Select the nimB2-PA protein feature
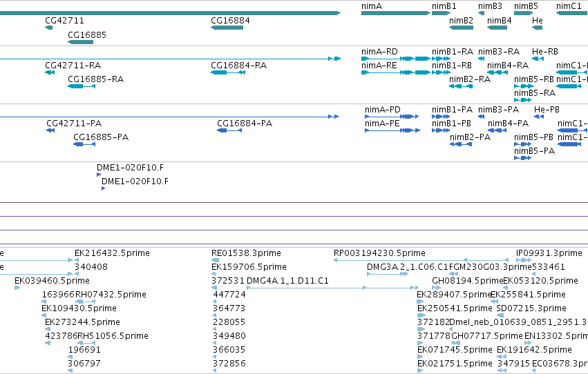Viewport: 588px width, 374px height. [x=461, y=144]
